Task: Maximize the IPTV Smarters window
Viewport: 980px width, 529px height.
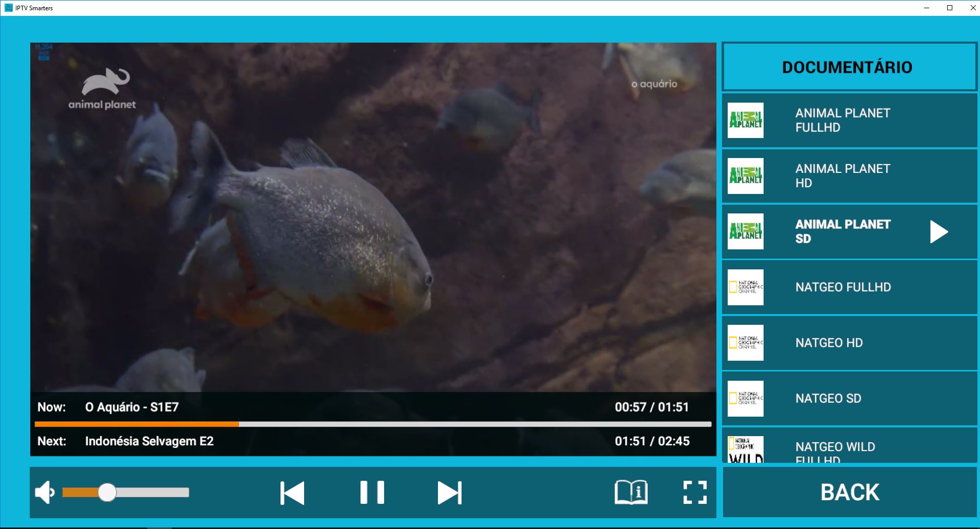Action: pos(950,8)
